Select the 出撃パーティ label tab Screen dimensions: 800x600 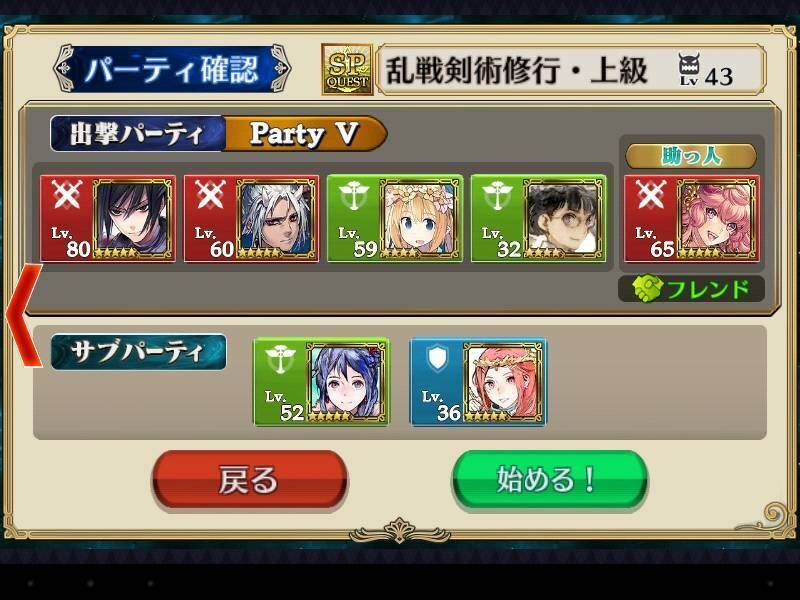(137, 134)
